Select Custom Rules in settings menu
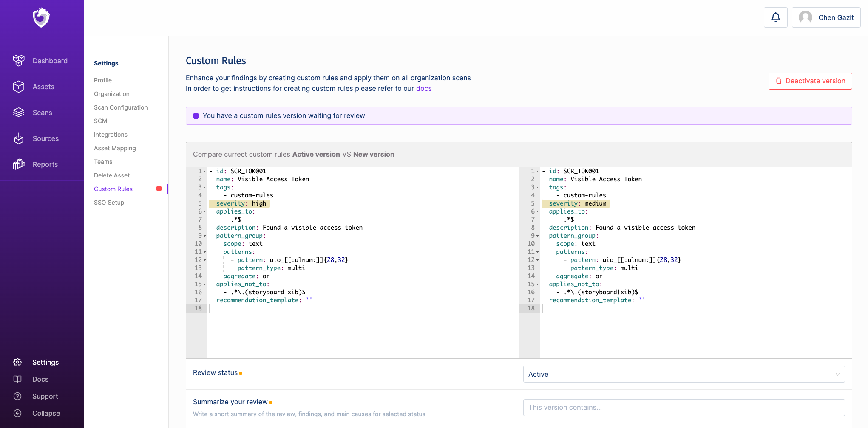Screen dimensions: 868x428 pos(113,189)
